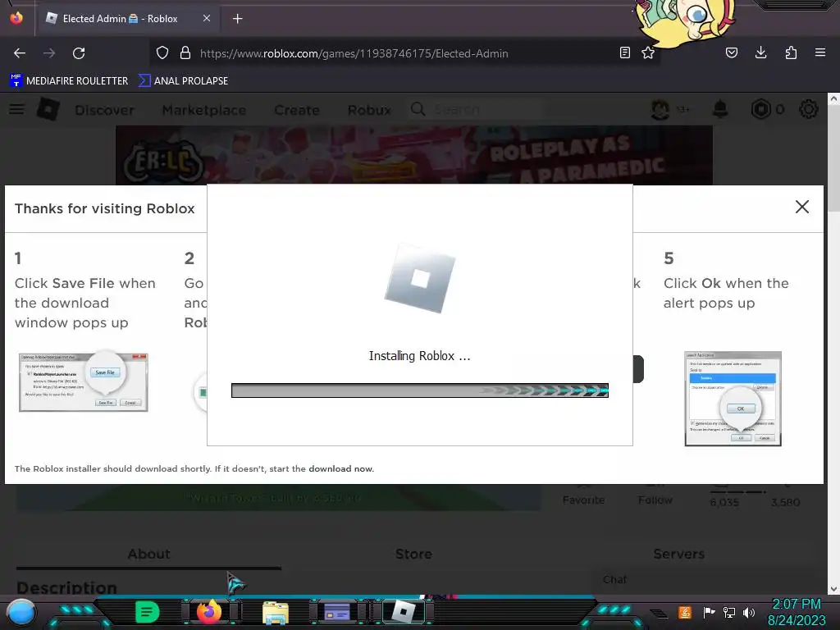This screenshot has width=840, height=630.
Task: Open the Robux menu item
Action: (x=369, y=110)
